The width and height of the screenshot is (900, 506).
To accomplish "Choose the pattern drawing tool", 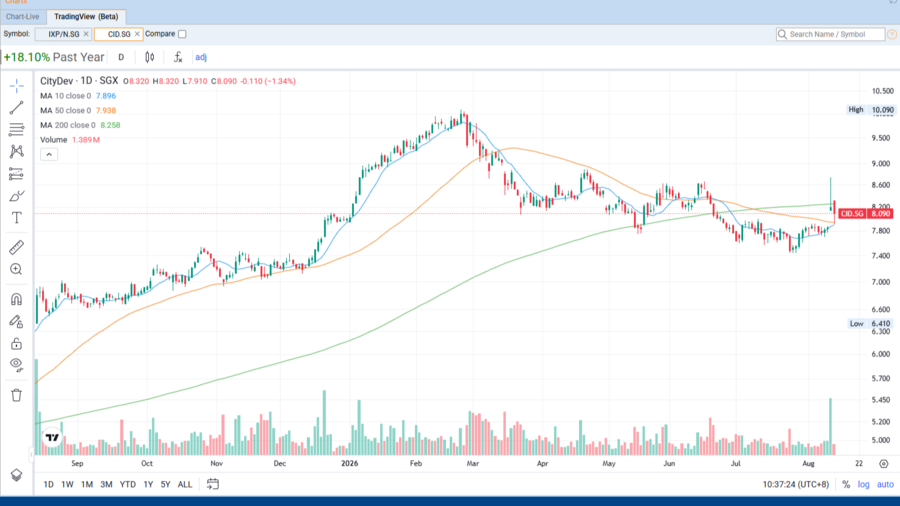I will (x=16, y=151).
